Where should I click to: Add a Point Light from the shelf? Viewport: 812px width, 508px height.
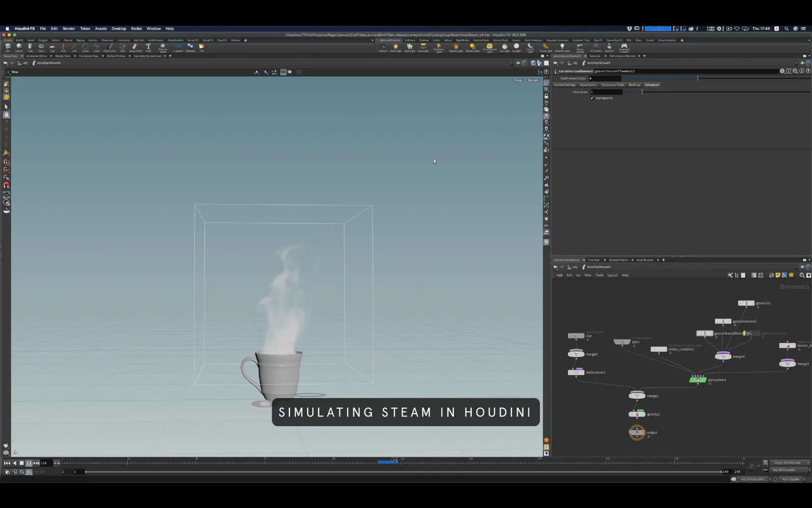(395, 47)
